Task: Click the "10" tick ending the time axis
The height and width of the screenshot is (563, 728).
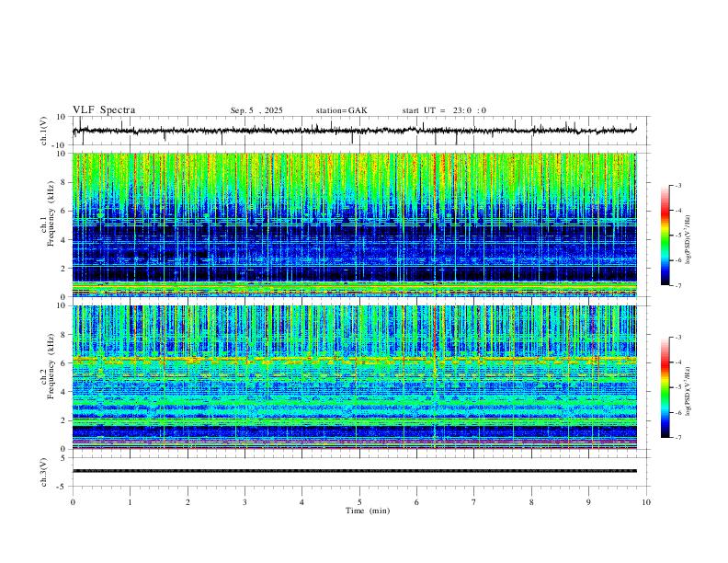Action: click(x=646, y=502)
